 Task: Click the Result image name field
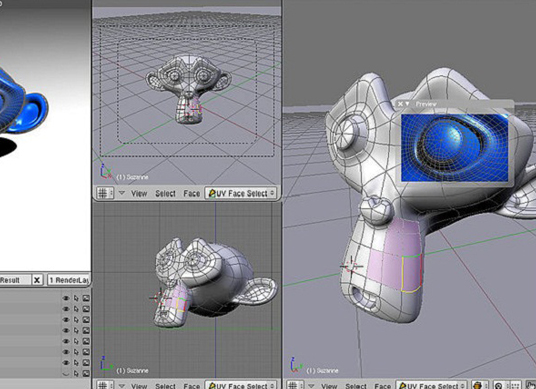click(x=15, y=280)
